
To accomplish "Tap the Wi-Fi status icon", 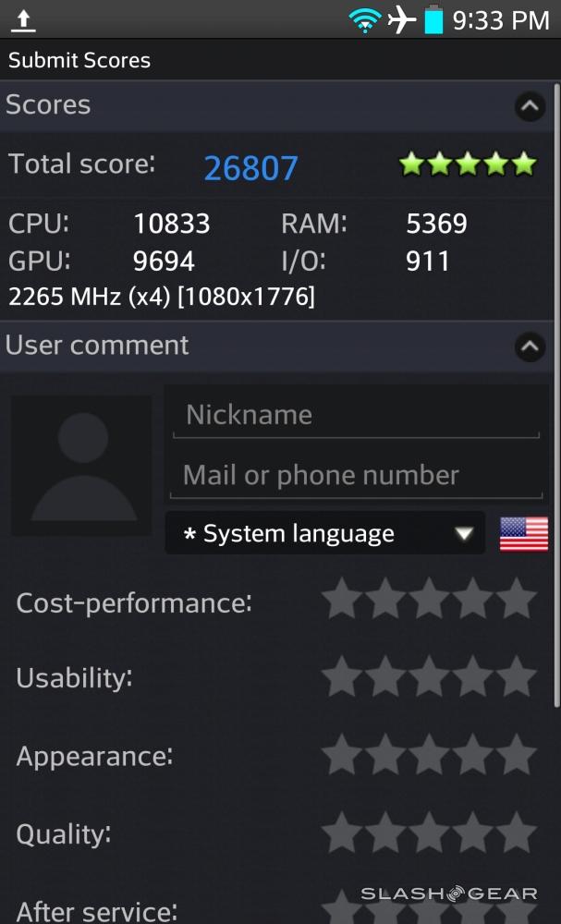I will [x=365, y=19].
